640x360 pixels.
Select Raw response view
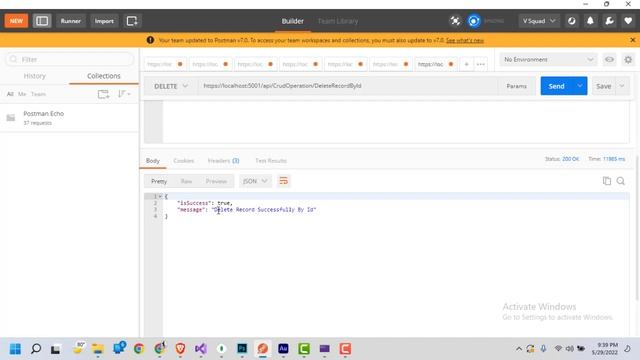coord(187,181)
